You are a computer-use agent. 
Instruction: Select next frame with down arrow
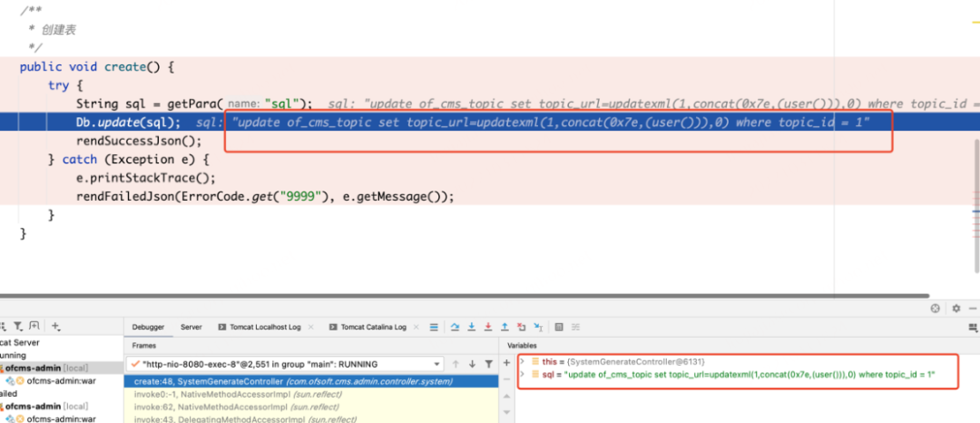tap(472, 364)
